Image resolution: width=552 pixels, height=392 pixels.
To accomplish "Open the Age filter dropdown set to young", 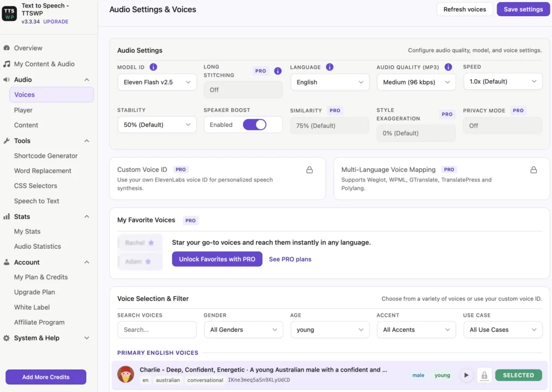I will (330, 330).
